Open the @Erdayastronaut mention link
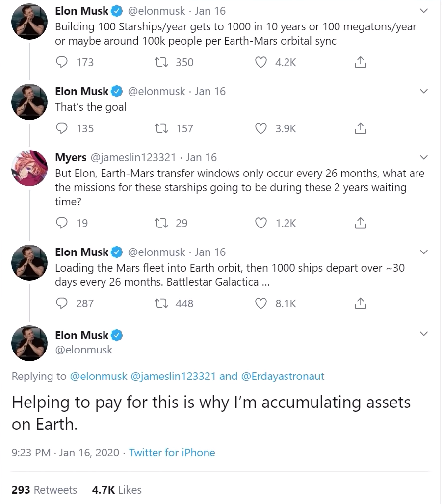The image size is (442, 504). [283, 376]
